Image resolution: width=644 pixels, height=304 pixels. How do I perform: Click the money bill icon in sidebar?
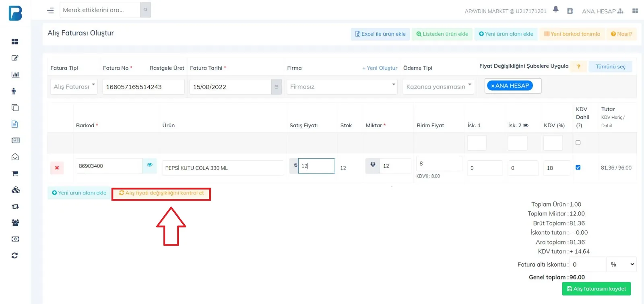(x=15, y=239)
